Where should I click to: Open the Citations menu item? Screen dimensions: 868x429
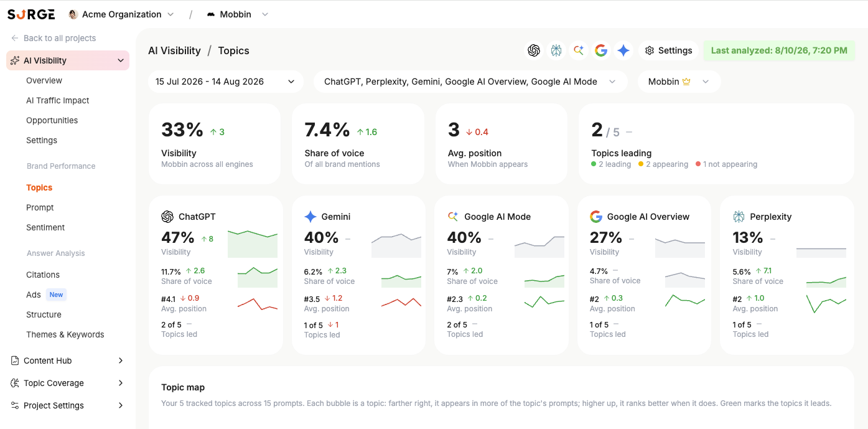[43, 275]
